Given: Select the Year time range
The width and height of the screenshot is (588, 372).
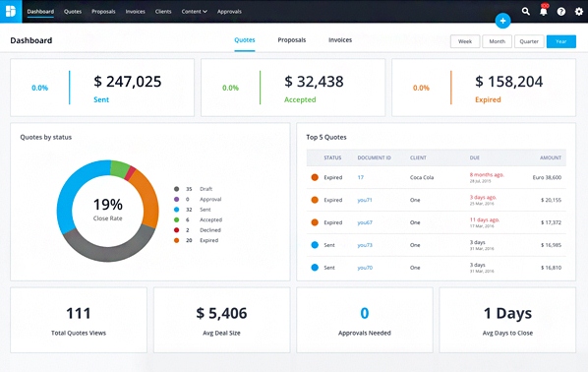Looking at the screenshot, I should [x=561, y=41].
